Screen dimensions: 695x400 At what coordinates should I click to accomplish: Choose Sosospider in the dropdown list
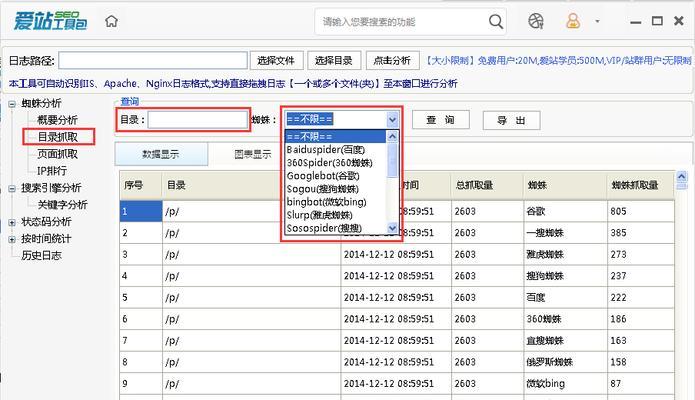[x=335, y=228]
